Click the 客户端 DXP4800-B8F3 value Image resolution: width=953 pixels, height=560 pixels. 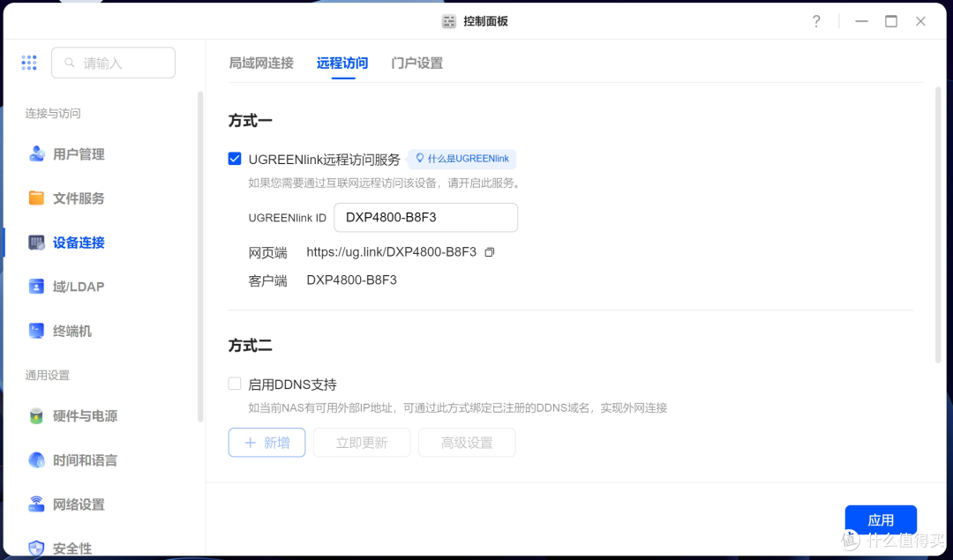351,280
